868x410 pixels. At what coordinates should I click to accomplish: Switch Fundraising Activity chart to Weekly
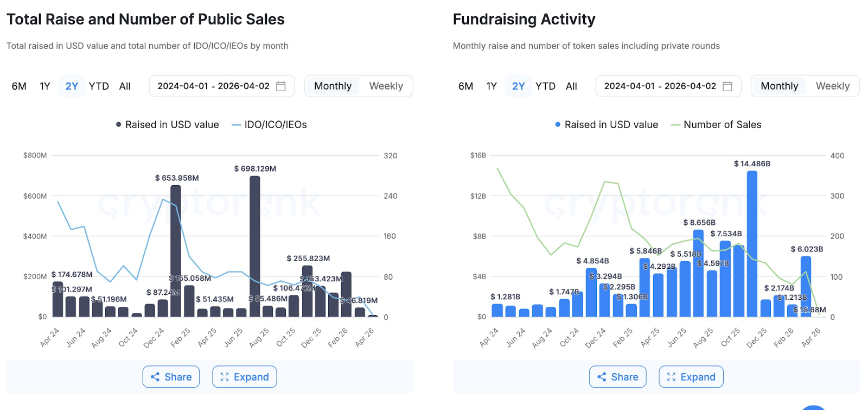click(832, 86)
